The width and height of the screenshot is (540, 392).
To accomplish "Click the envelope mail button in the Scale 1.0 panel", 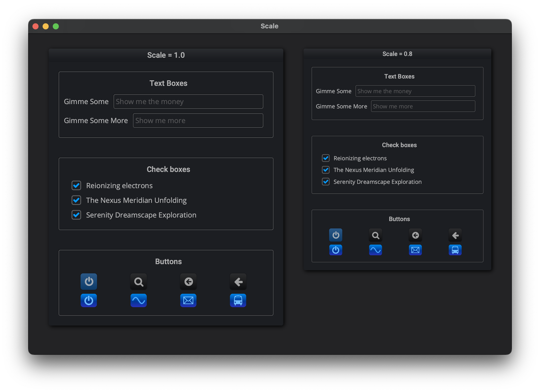I will coord(188,300).
